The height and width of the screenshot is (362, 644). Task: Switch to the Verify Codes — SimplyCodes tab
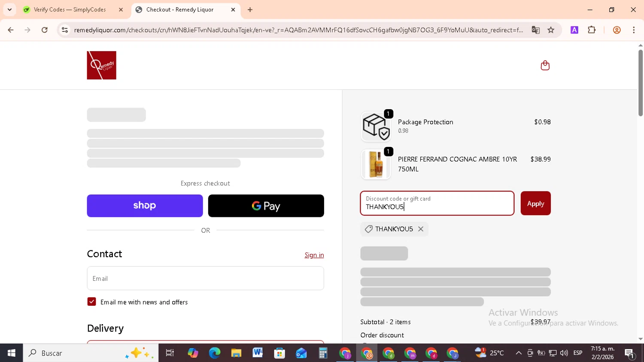[70, 9]
